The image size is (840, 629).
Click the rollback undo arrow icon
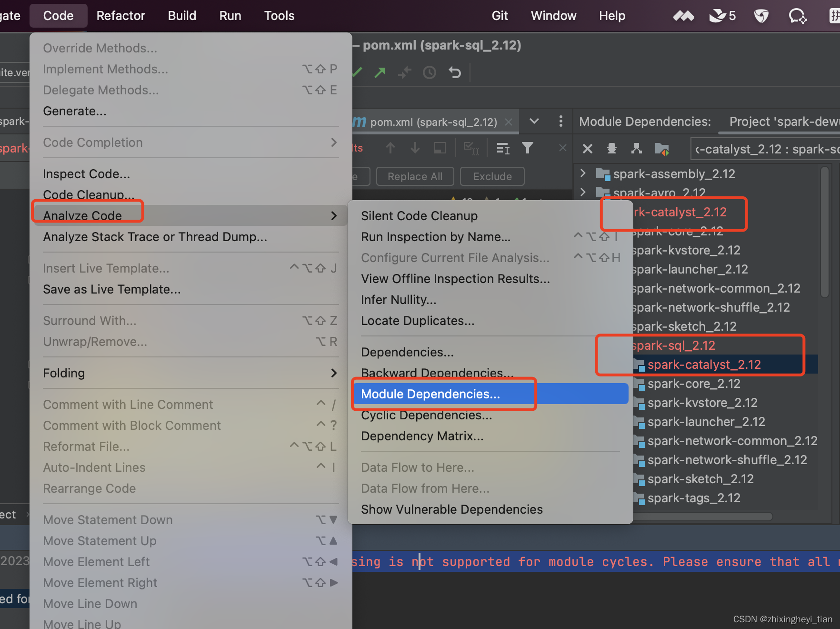pyautogui.click(x=455, y=72)
